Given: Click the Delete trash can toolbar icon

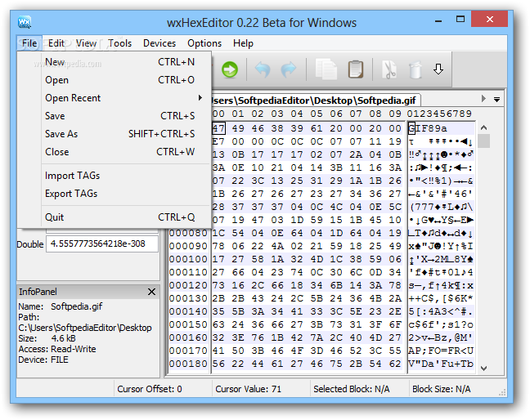Looking at the screenshot, I should (x=415, y=69).
